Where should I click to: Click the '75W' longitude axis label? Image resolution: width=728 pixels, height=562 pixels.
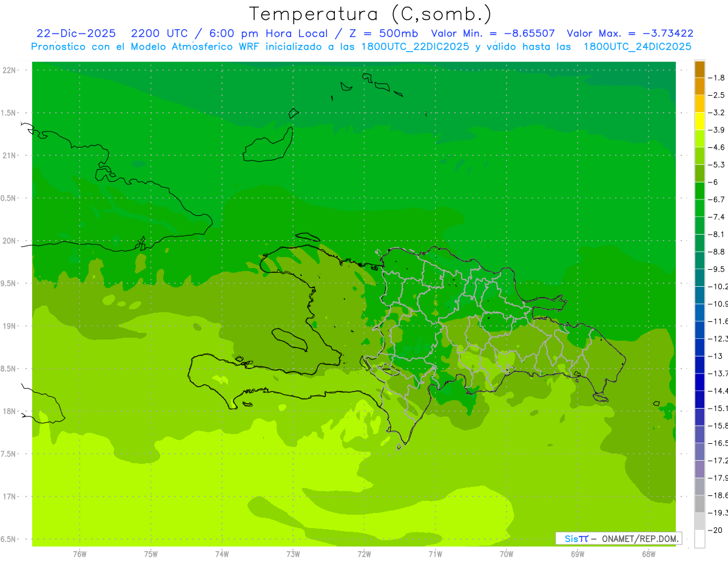pyautogui.click(x=151, y=554)
